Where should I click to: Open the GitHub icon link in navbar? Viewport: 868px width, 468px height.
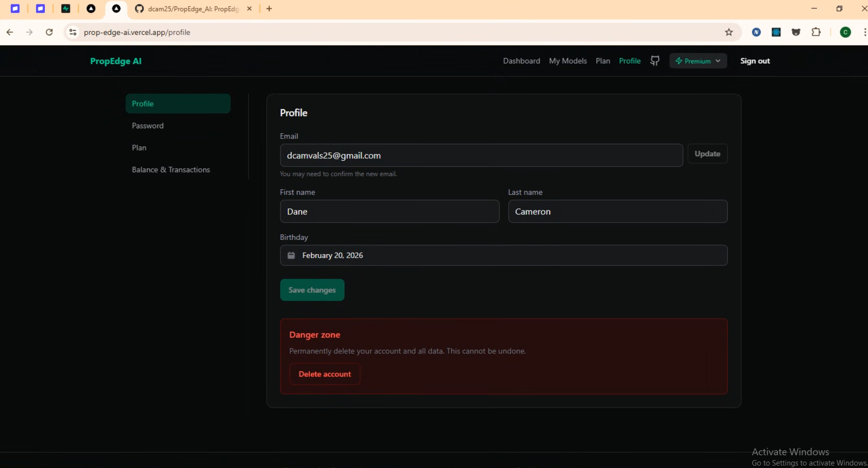654,61
